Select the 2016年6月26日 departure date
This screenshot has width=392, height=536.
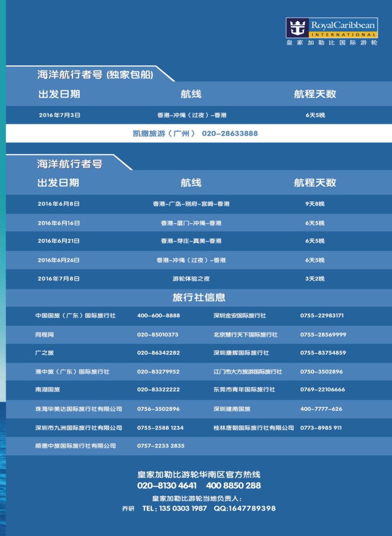pos(59,260)
